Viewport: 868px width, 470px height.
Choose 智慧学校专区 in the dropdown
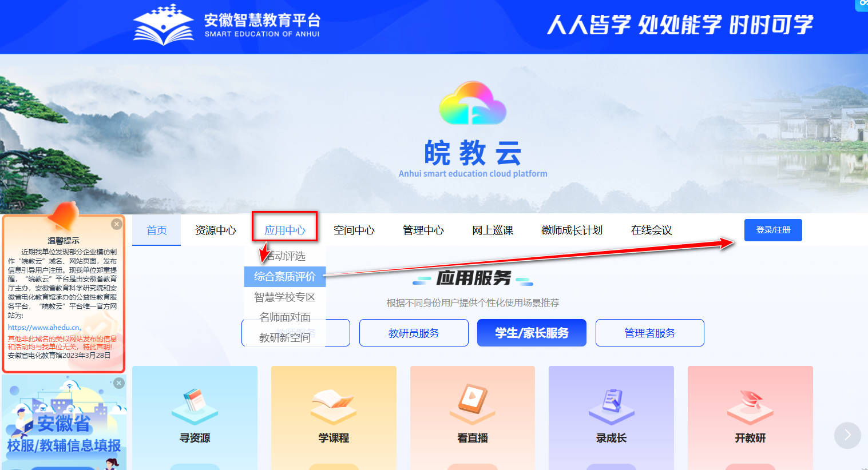click(x=284, y=297)
